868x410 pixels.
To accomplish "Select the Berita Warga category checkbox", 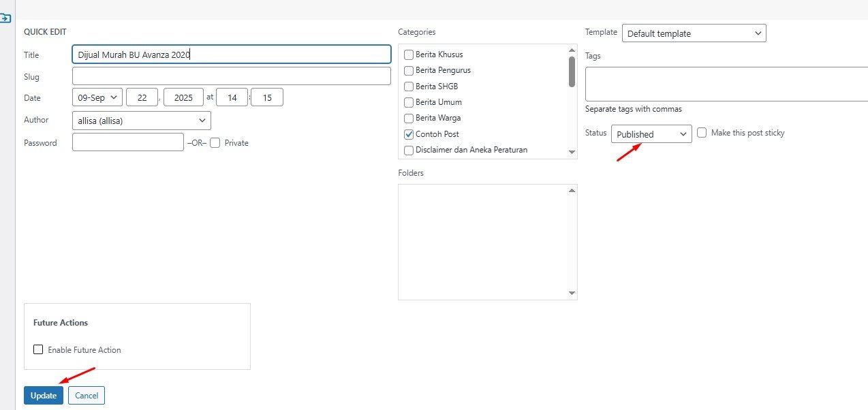I will coord(409,118).
